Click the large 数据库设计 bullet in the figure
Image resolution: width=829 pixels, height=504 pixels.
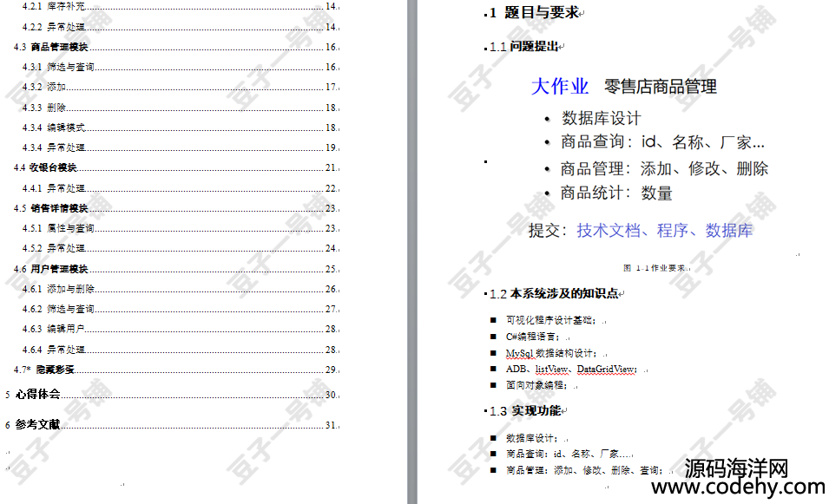tap(601, 118)
